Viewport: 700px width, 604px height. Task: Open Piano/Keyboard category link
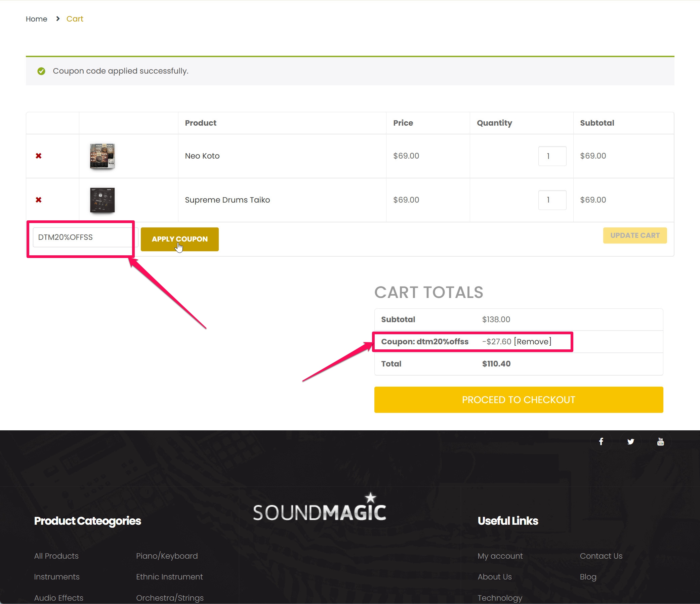tap(167, 556)
